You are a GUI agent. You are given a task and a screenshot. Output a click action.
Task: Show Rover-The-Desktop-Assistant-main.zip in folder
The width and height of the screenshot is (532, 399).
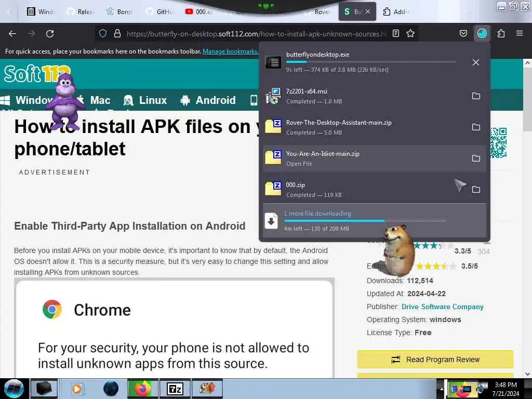pyautogui.click(x=476, y=127)
